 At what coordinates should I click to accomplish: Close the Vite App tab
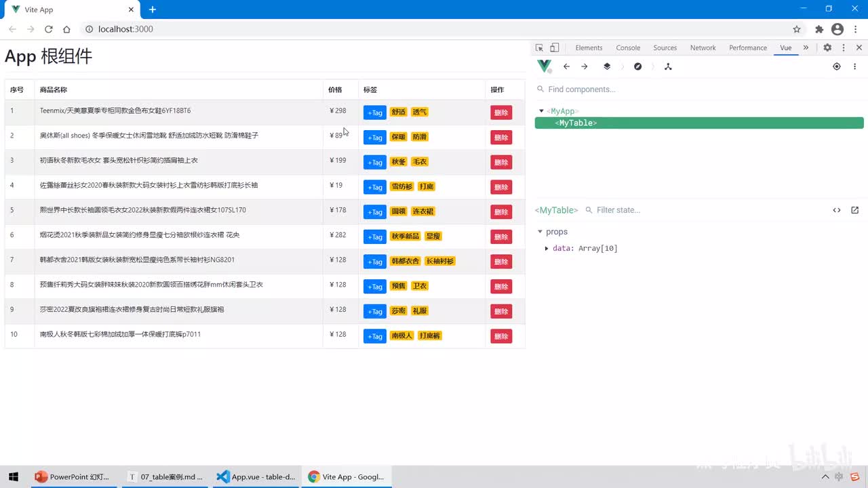point(131,9)
